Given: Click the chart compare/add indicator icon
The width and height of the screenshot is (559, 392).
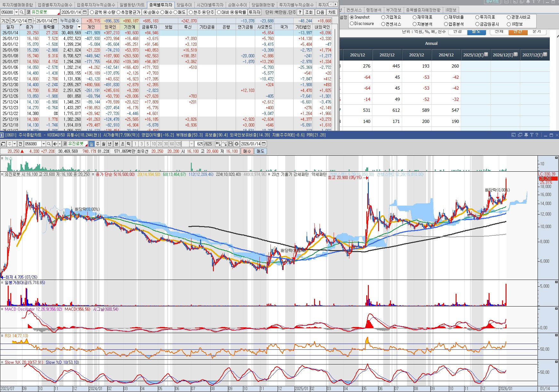Looking at the screenshot, I should pyautogui.click(x=218, y=144).
